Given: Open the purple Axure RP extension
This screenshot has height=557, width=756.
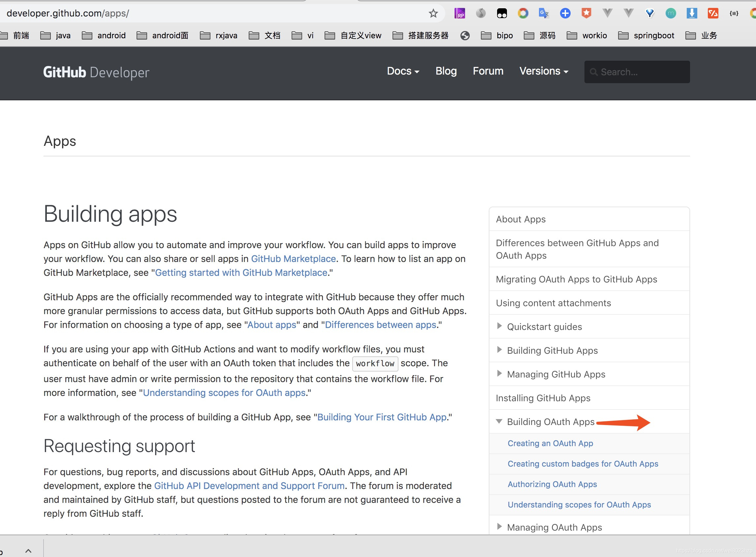Looking at the screenshot, I should coord(459,14).
